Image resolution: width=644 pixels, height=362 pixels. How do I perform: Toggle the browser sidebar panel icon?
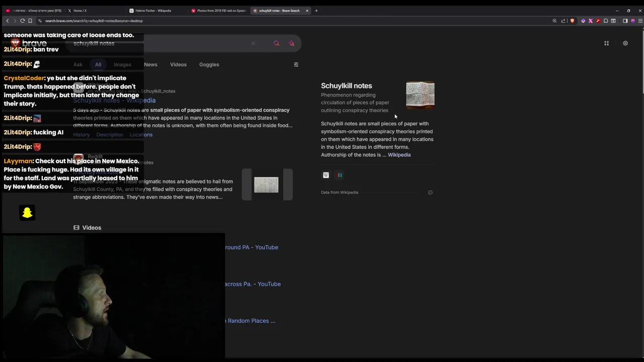click(625, 21)
